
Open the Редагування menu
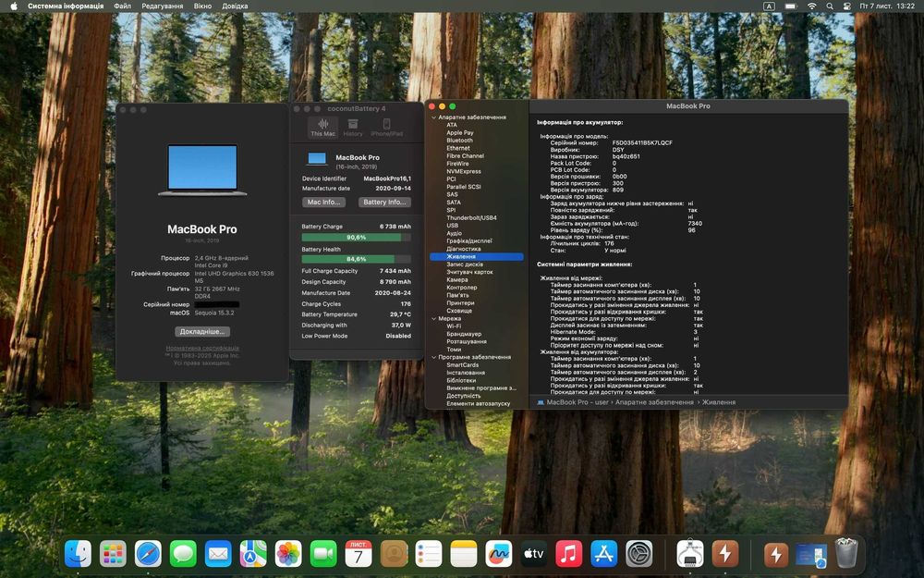[x=162, y=6]
